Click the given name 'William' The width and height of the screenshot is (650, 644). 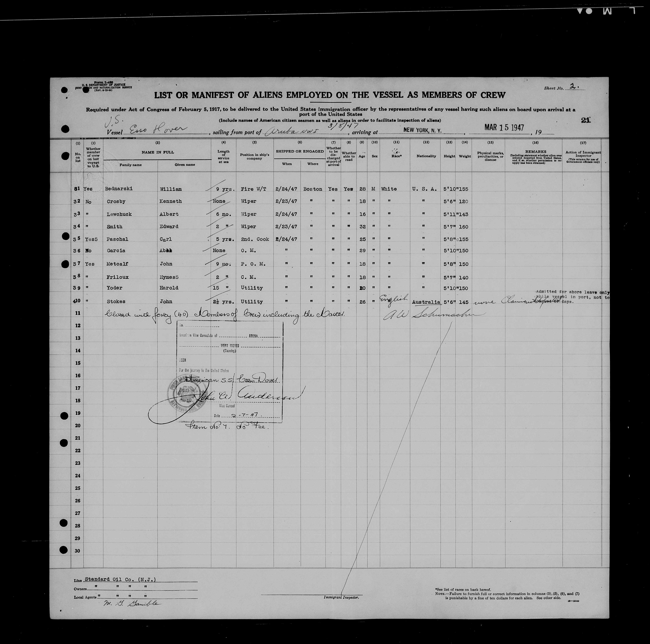(x=171, y=189)
